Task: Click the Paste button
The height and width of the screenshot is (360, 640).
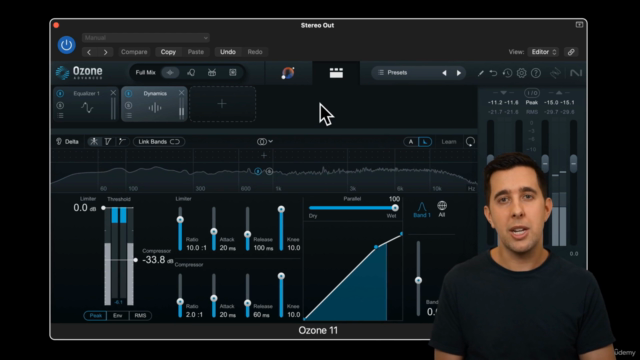Action: [196, 52]
